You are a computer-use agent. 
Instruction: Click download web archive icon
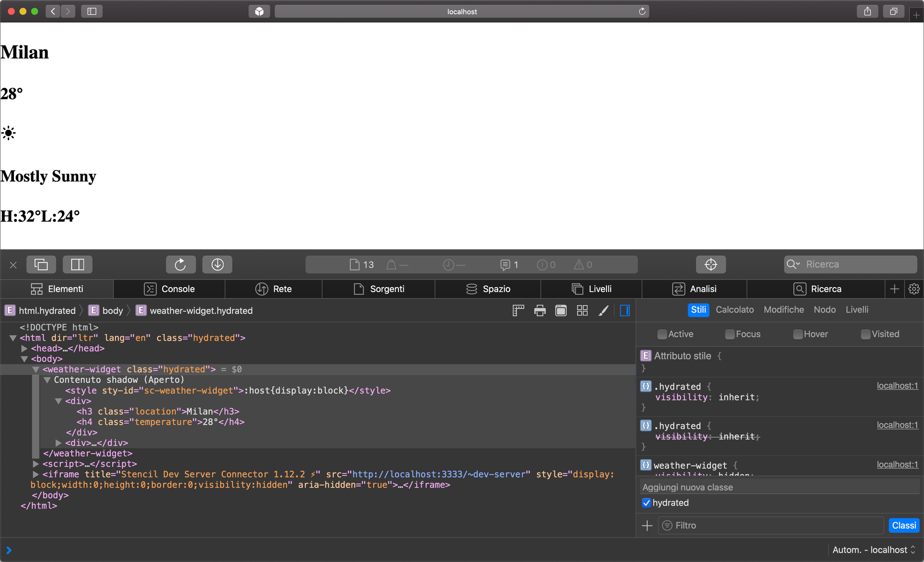(217, 264)
